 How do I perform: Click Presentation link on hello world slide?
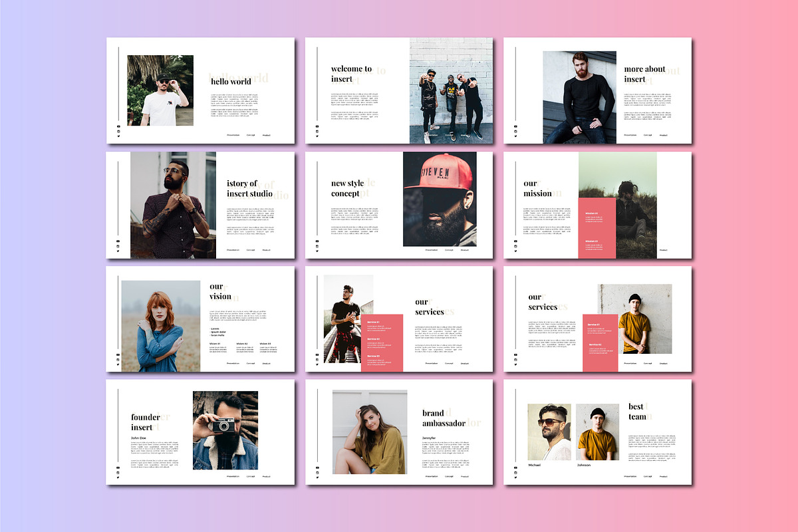(x=233, y=135)
